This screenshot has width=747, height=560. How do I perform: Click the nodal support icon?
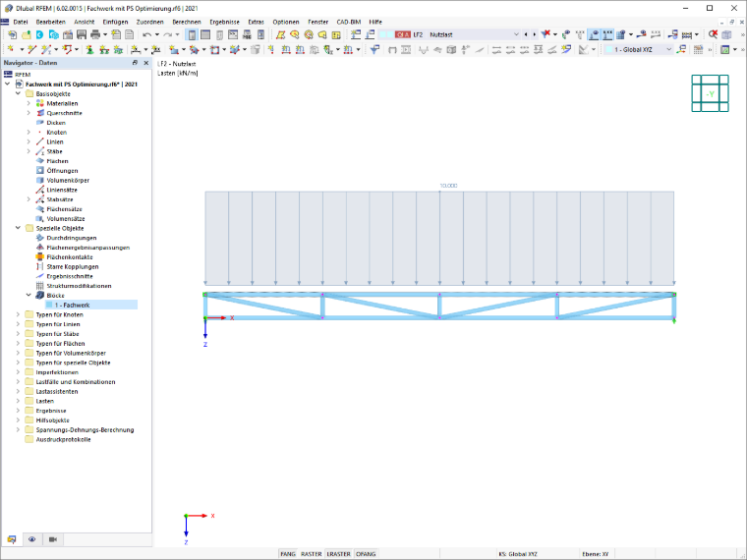(89, 49)
